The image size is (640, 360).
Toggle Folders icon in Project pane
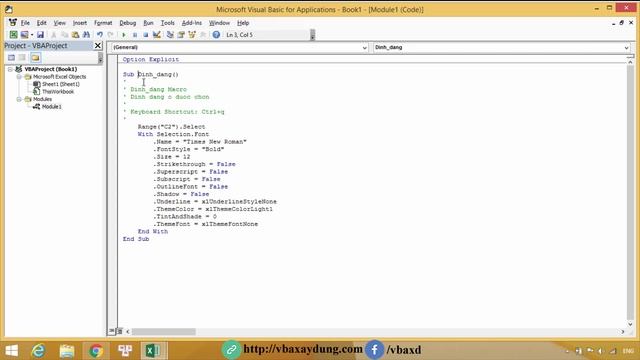pos(36,58)
